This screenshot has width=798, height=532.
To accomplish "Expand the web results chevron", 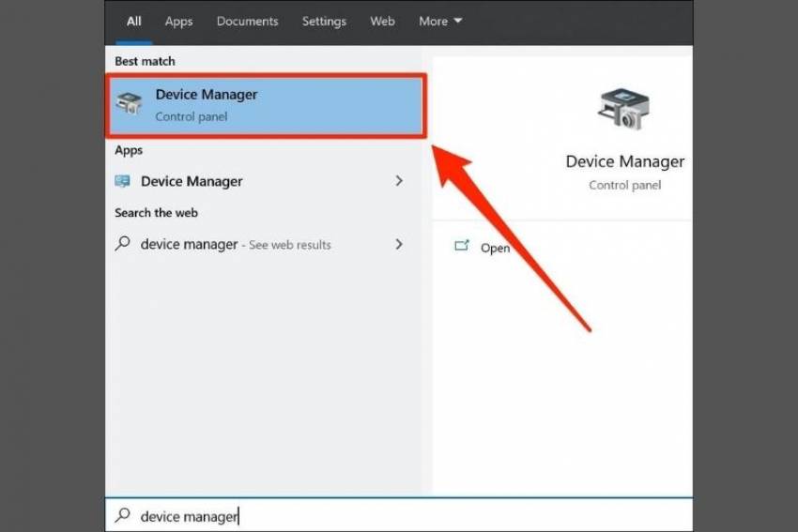I will click(x=399, y=244).
